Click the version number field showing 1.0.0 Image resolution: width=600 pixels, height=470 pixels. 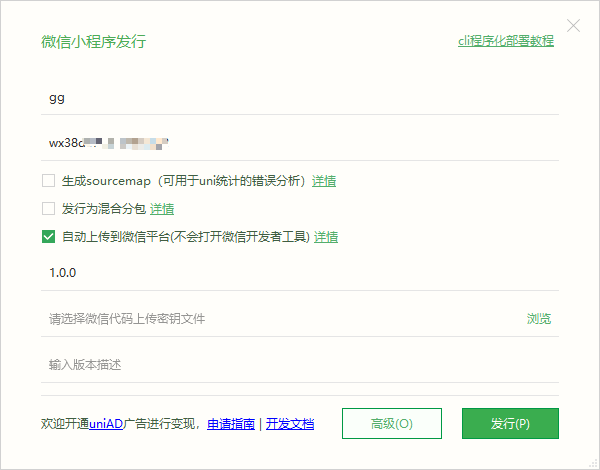pyautogui.click(x=300, y=273)
